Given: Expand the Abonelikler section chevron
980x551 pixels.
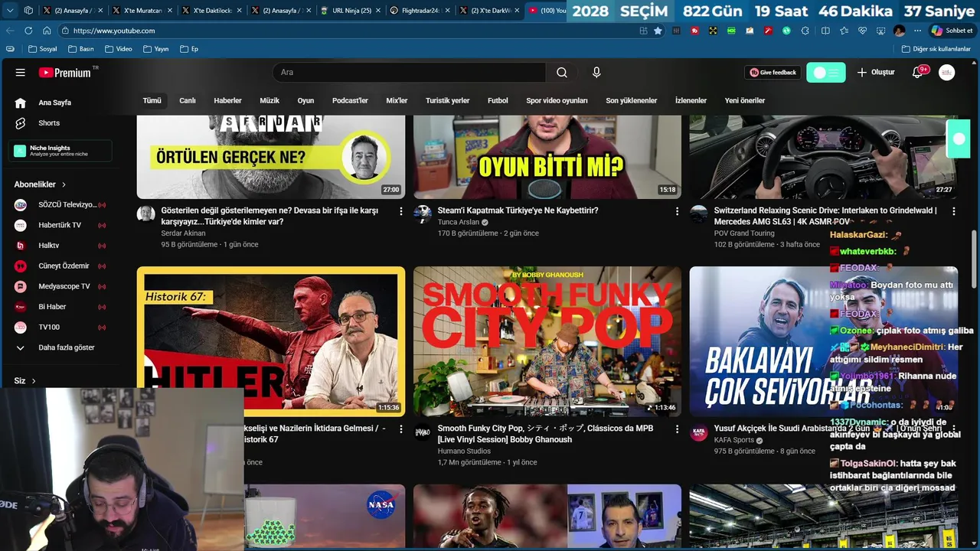Looking at the screenshot, I should pyautogui.click(x=64, y=184).
